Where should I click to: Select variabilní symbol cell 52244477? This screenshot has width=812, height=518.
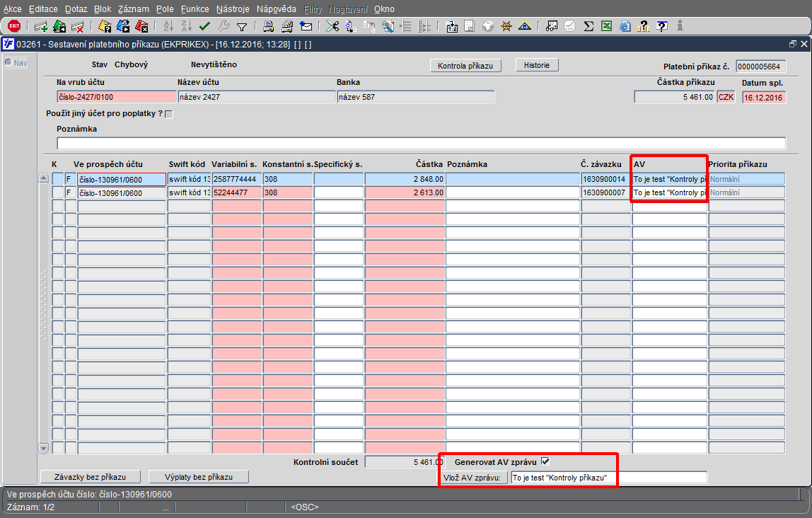click(237, 192)
